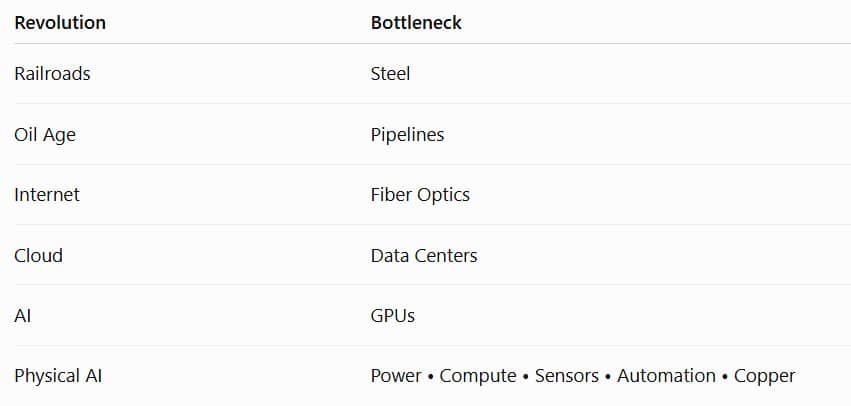Click the word Automation in last row

pos(666,376)
